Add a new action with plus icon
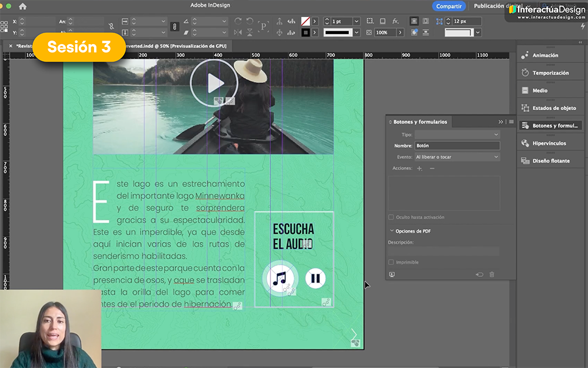 419,168
